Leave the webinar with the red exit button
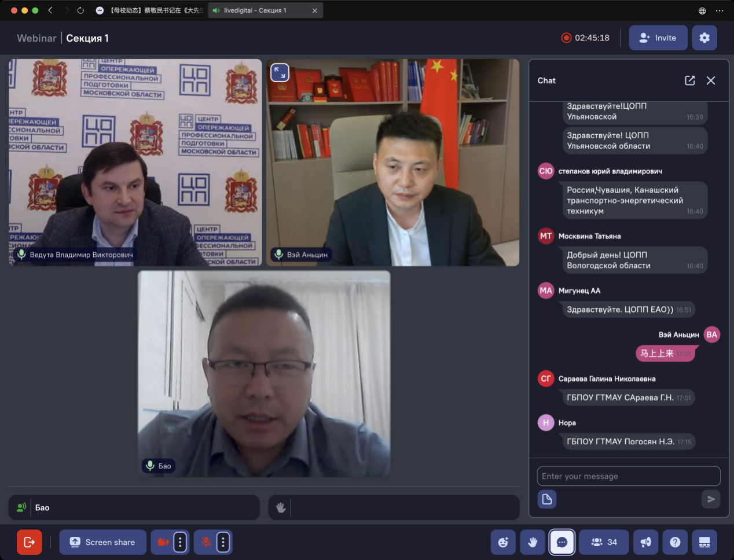This screenshot has width=734, height=560. point(29,542)
